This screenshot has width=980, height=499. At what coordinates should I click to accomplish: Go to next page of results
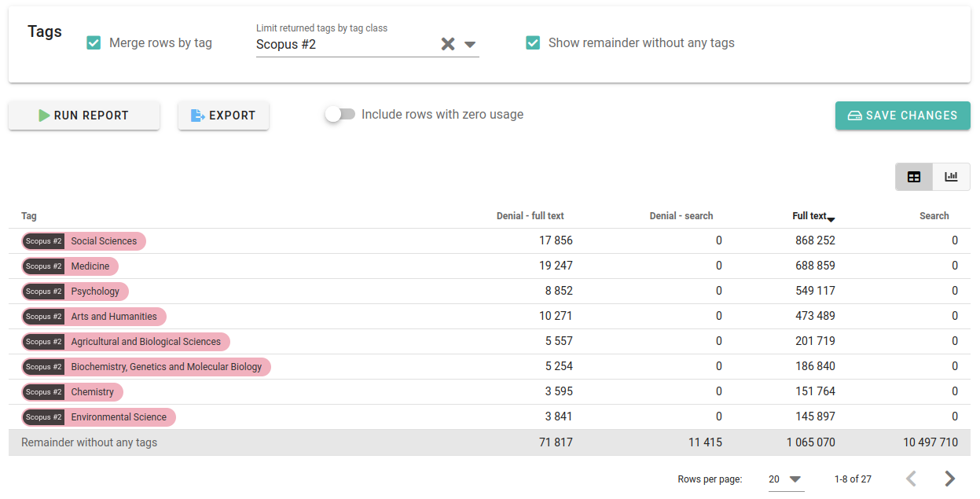click(949, 479)
